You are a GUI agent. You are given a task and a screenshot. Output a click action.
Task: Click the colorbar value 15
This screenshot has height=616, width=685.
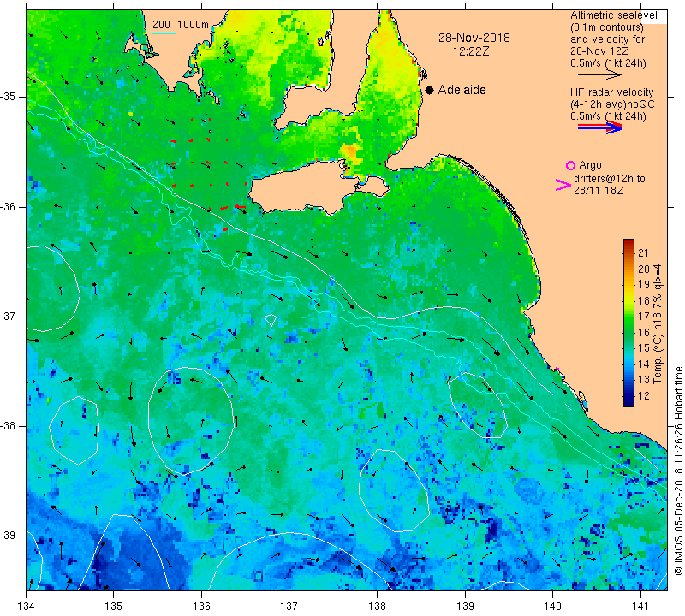(644, 348)
